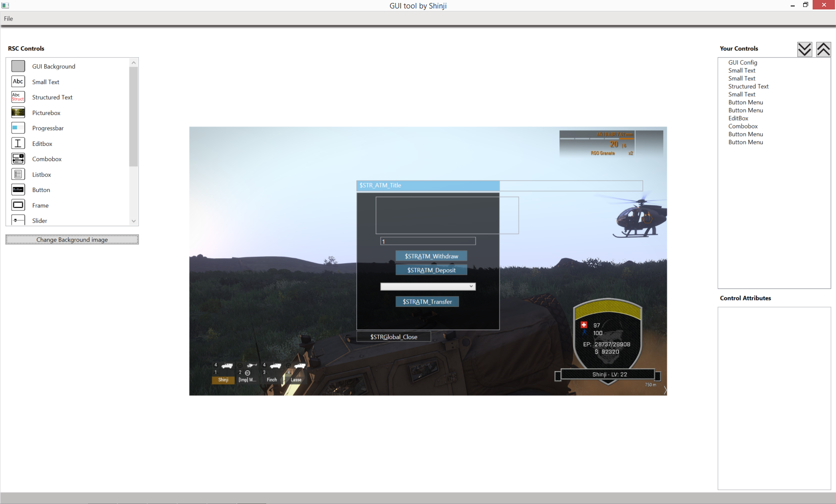
Task: Select the GUI Background control icon
Action: [x=18, y=66]
